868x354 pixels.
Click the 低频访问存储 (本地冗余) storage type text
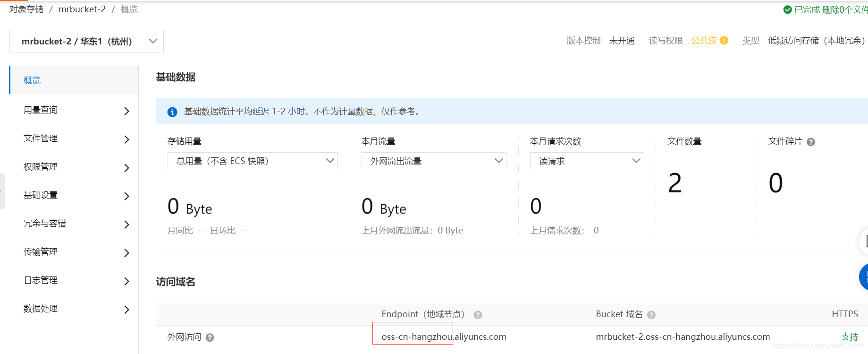tap(817, 41)
